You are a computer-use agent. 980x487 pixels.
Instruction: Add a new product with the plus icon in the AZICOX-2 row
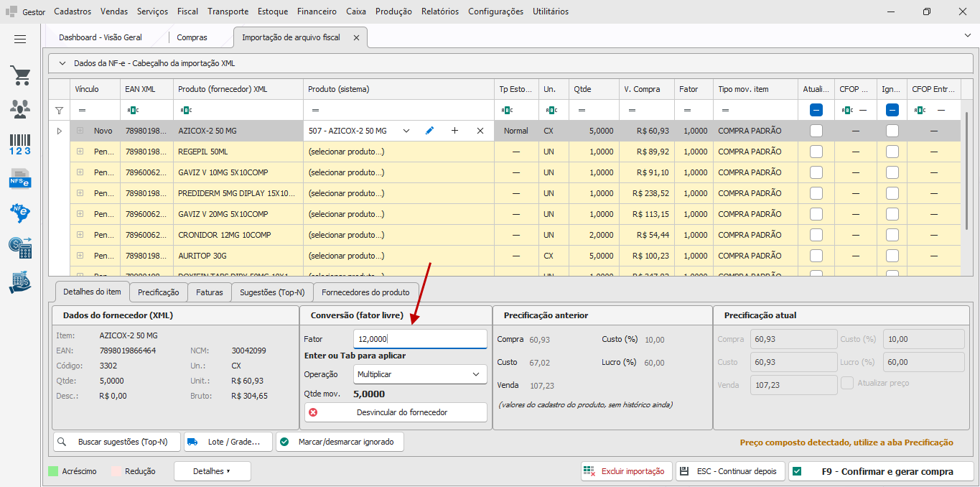[x=454, y=131]
